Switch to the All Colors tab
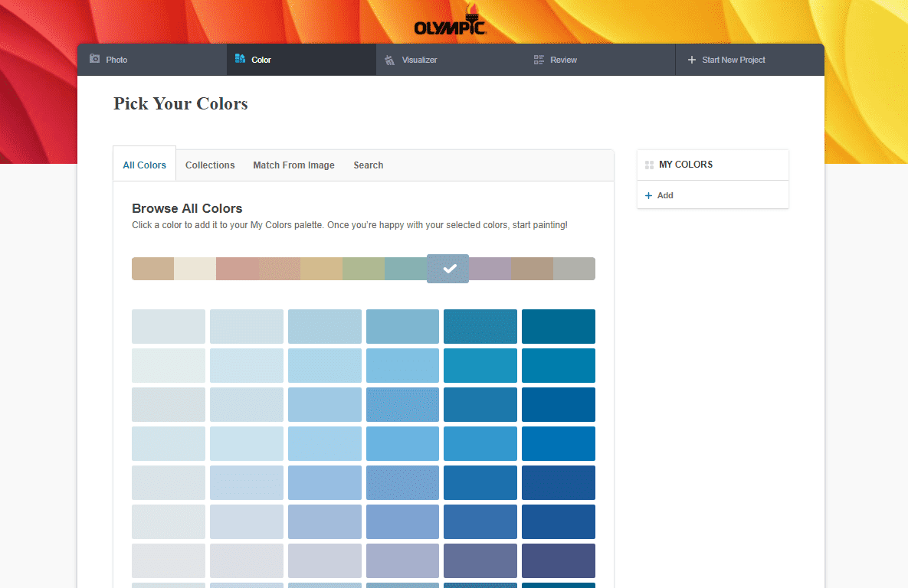The height and width of the screenshot is (588, 908). (x=144, y=165)
